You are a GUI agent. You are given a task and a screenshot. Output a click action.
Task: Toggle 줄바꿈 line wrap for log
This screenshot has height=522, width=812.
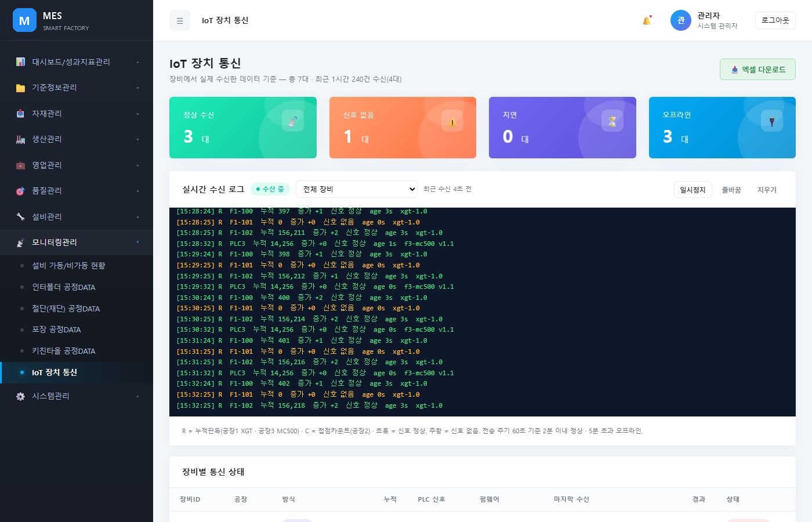pyautogui.click(x=731, y=190)
